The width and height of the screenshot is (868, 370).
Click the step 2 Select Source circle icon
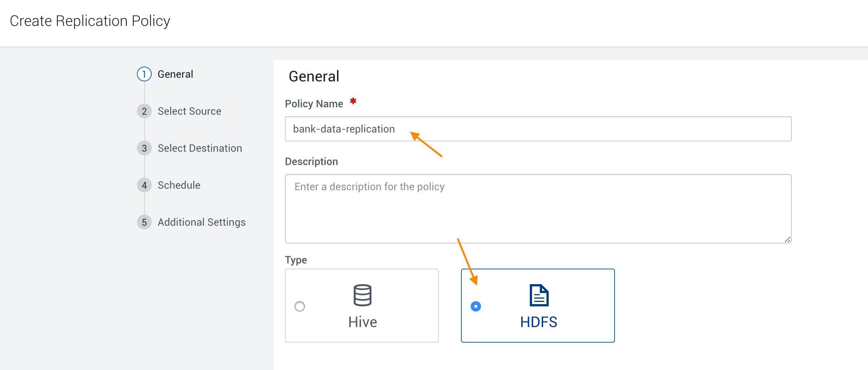tap(144, 111)
